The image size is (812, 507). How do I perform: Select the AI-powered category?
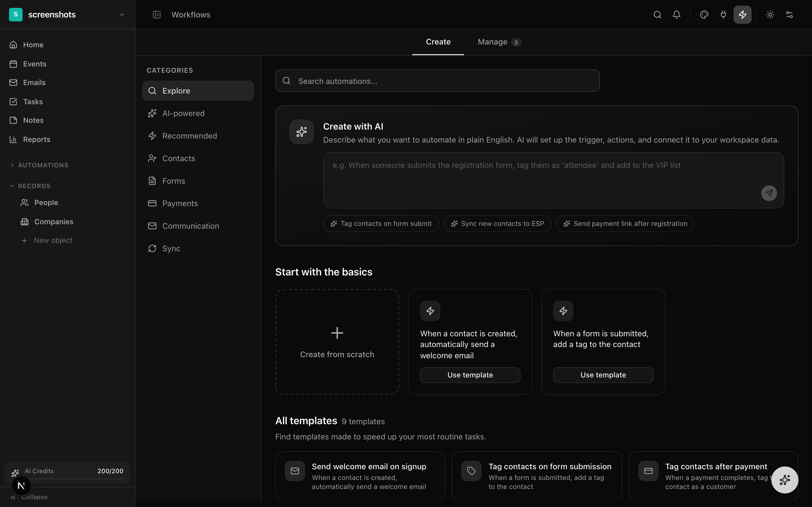[183, 113]
